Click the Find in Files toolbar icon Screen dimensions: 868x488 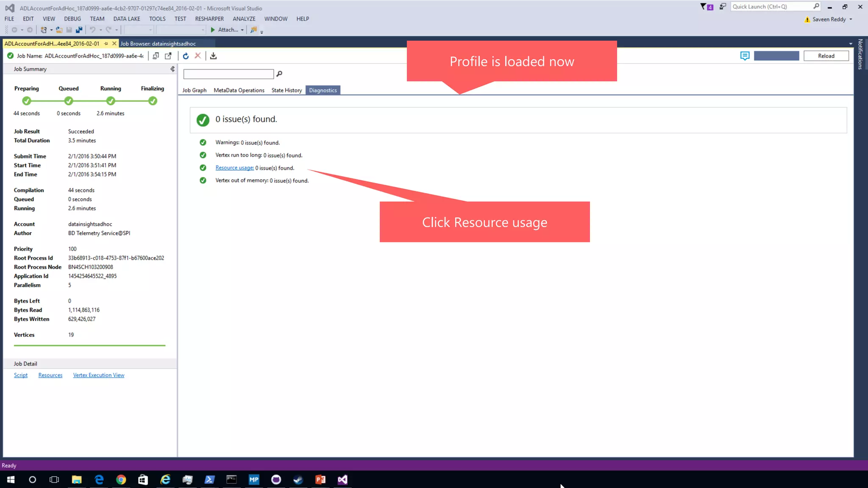253,30
